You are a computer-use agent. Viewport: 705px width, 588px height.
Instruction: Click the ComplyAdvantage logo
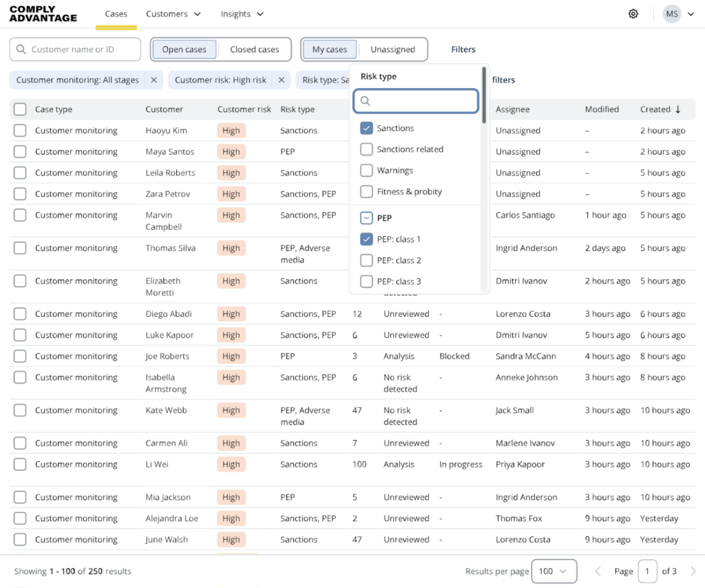click(x=43, y=14)
